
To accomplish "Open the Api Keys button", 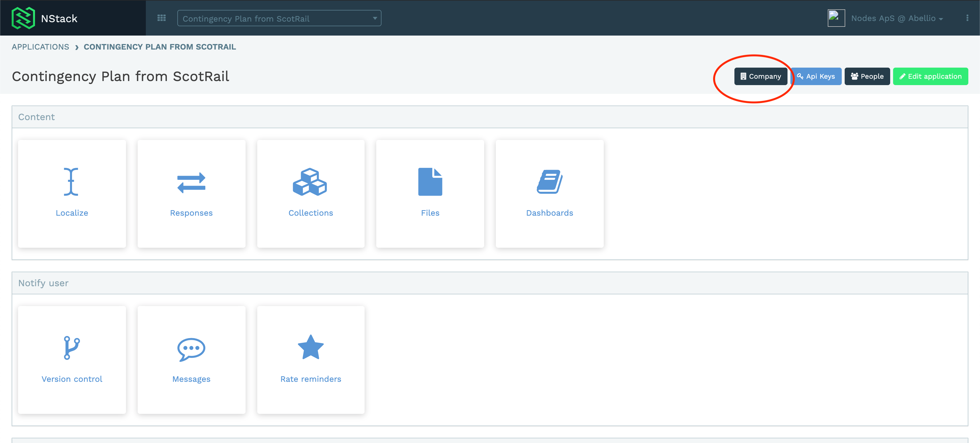I will click(816, 76).
